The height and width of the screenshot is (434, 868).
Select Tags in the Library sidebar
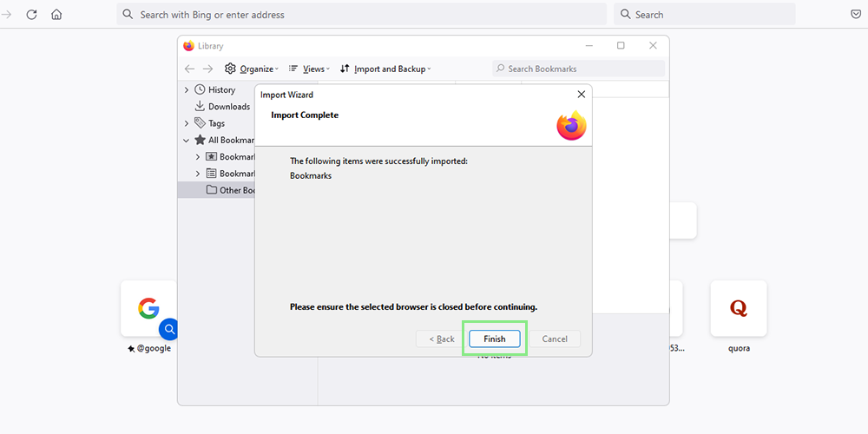click(216, 123)
